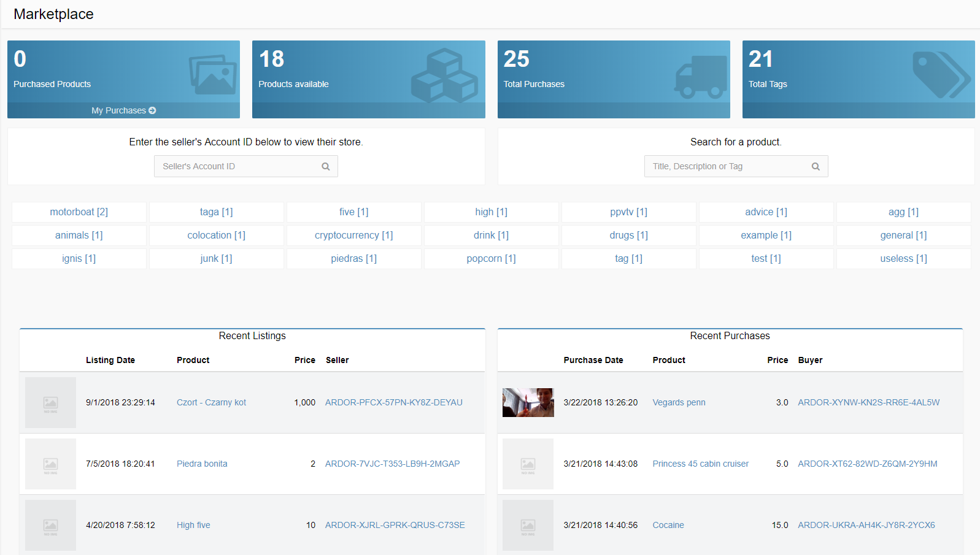
Task: Click the Purchased Products picture icon
Action: tap(212, 75)
